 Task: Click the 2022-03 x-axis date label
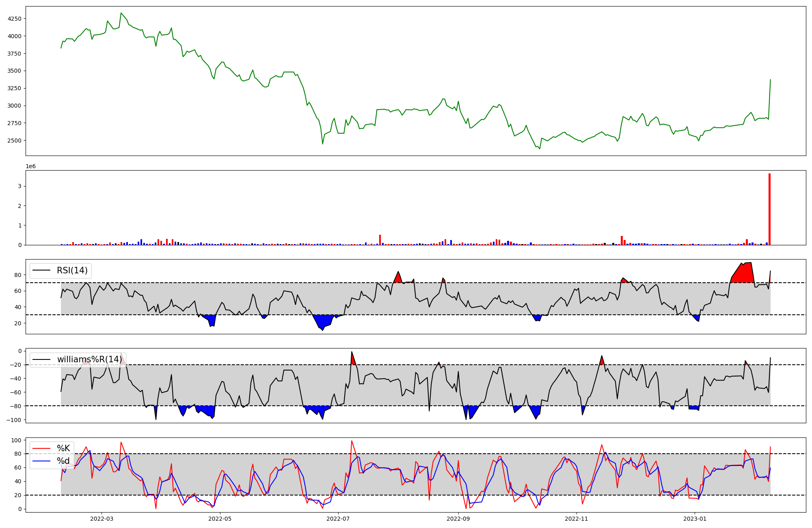(x=101, y=519)
